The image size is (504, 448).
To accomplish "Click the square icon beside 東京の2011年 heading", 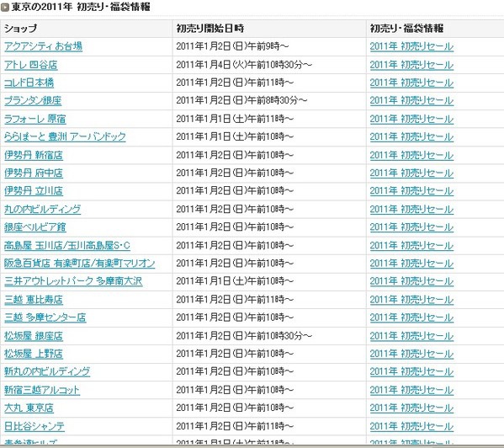I will [x=5, y=8].
